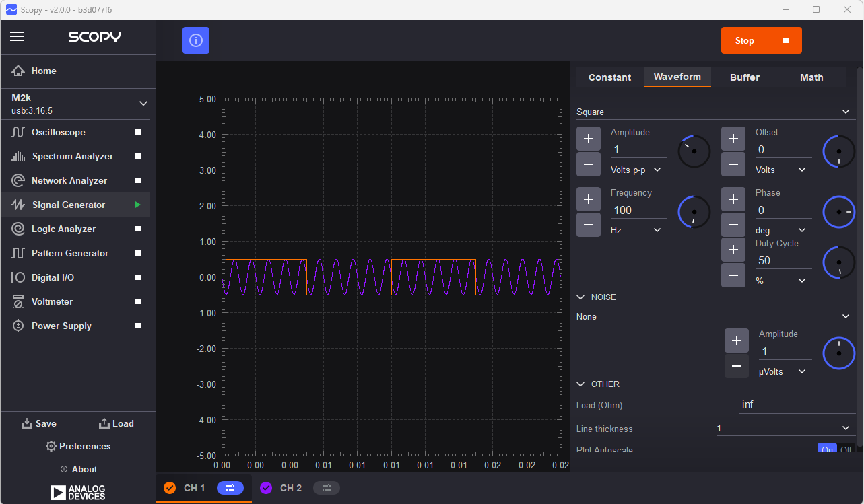Switch Plot Autoscale to On
This screenshot has width=864, height=504.
(827, 449)
